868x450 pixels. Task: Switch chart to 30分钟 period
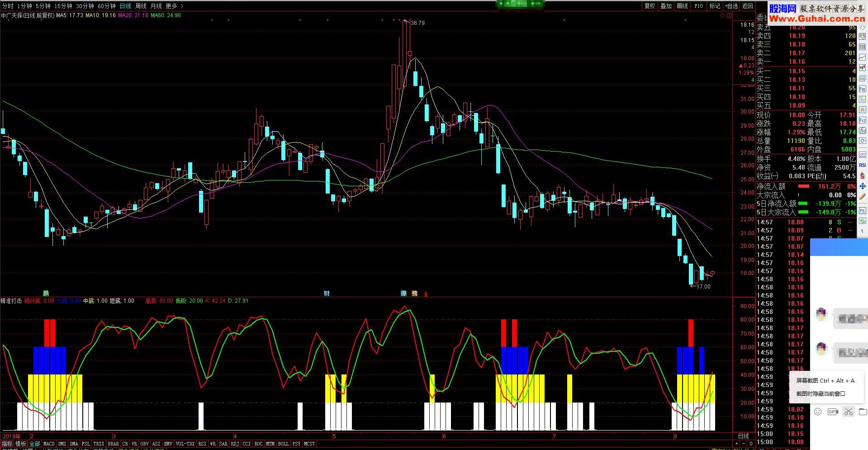pos(85,6)
